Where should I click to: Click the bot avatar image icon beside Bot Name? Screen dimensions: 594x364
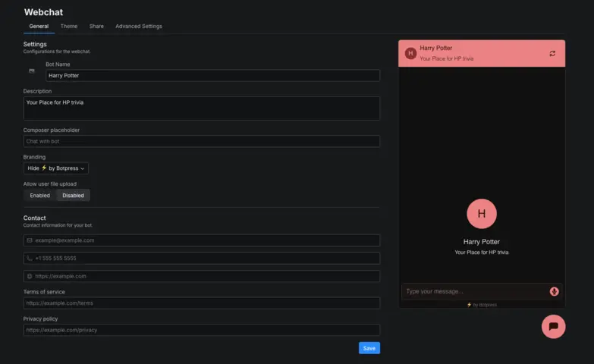coord(32,71)
